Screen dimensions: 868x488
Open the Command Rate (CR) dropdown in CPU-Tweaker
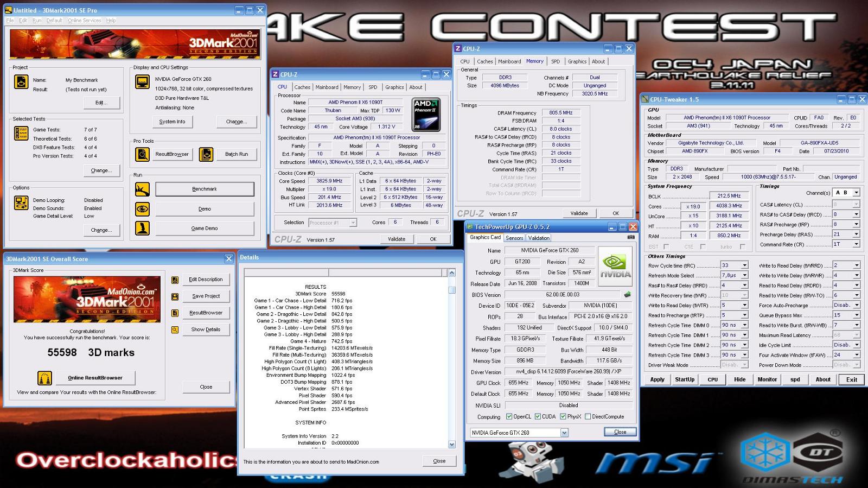pos(856,244)
